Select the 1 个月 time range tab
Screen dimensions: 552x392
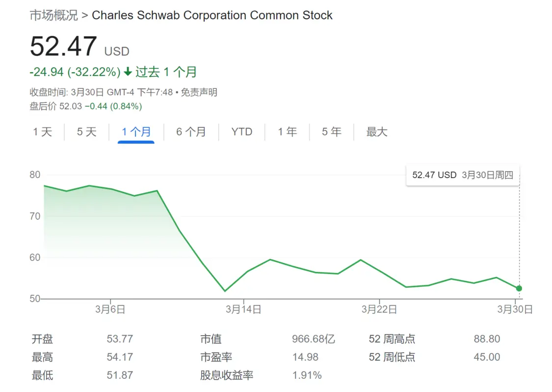tap(136, 132)
